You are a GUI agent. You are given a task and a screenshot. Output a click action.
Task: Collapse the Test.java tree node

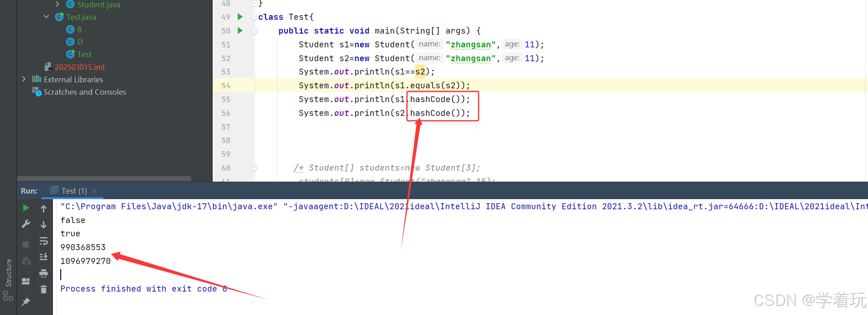[x=46, y=17]
